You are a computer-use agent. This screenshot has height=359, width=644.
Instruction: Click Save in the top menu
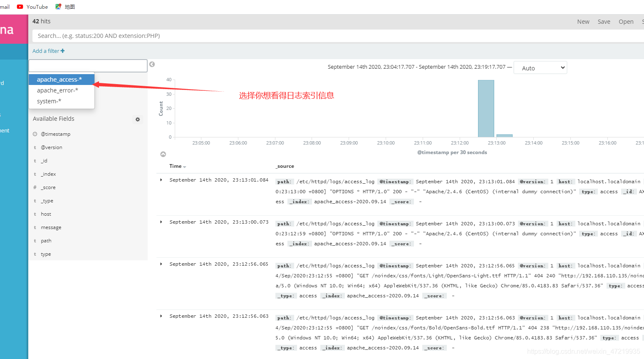pos(604,22)
